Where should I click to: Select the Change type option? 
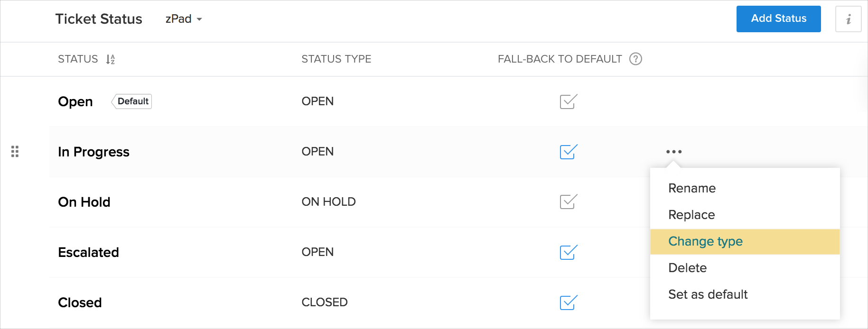click(x=705, y=241)
